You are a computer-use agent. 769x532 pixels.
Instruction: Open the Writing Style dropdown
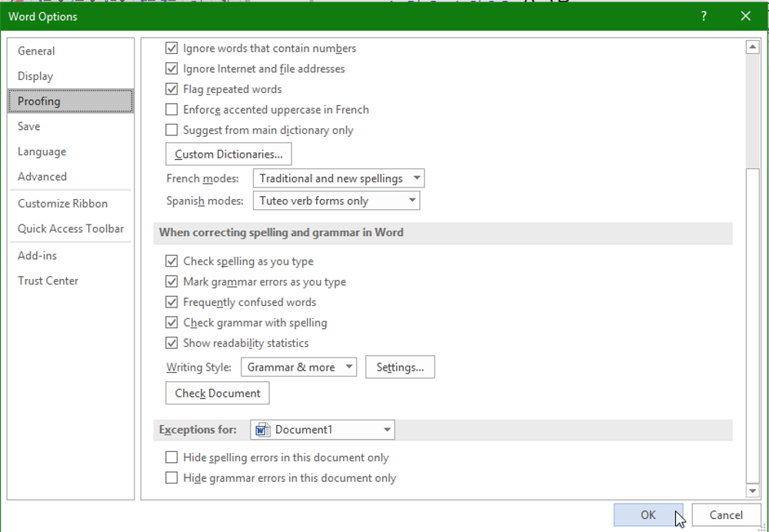coord(348,367)
